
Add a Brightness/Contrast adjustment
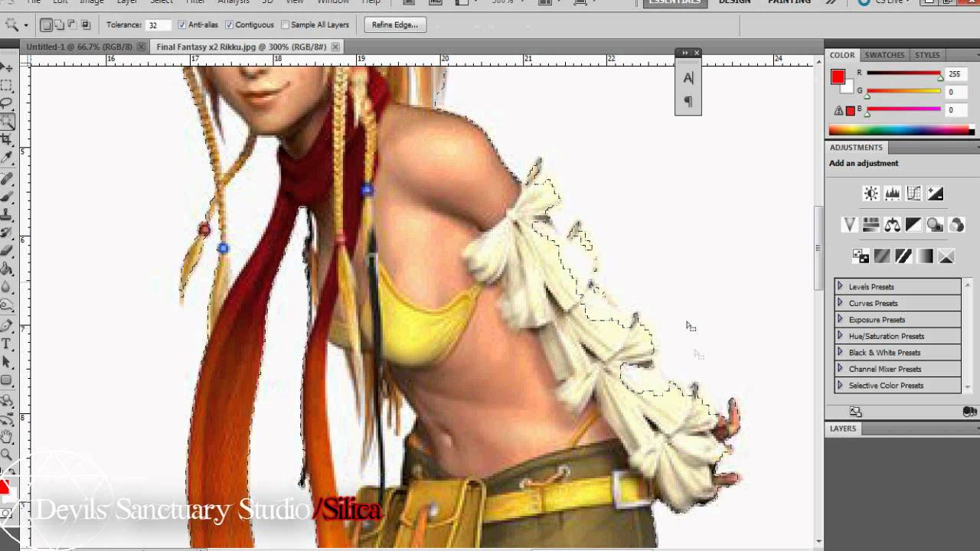(871, 194)
